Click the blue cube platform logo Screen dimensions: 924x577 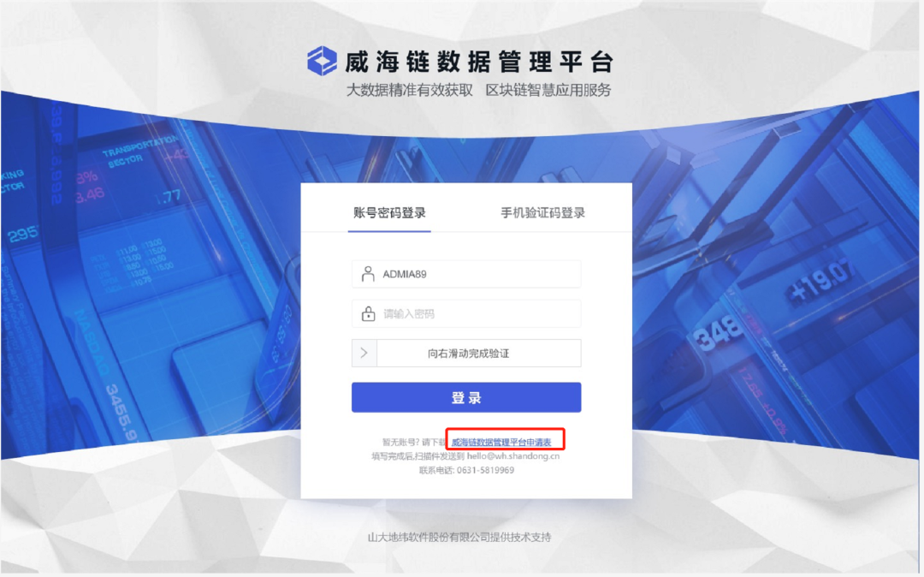[x=322, y=62]
